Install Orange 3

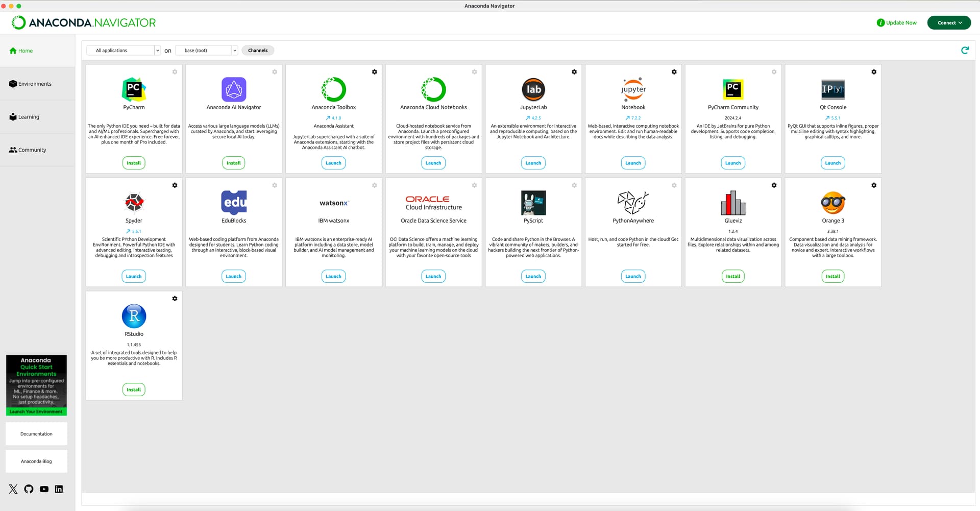click(833, 276)
